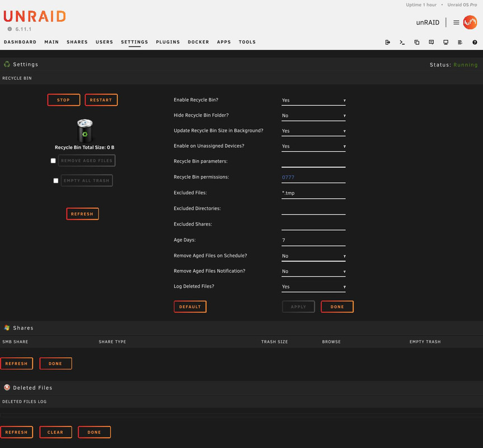Click Refresh under the recycle bin size
Image resolution: width=483 pixels, height=448 pixels.
(83, 214)
